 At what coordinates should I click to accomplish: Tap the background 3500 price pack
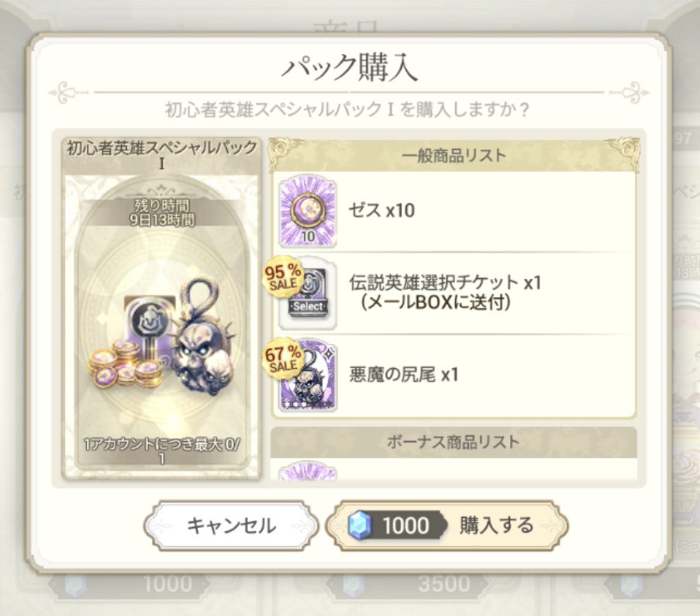pos(444,585)
